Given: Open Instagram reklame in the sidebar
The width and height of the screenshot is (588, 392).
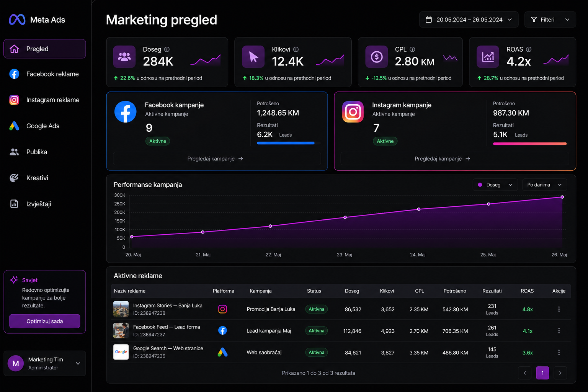Looking at the screenshot, I should coord(45,100).
